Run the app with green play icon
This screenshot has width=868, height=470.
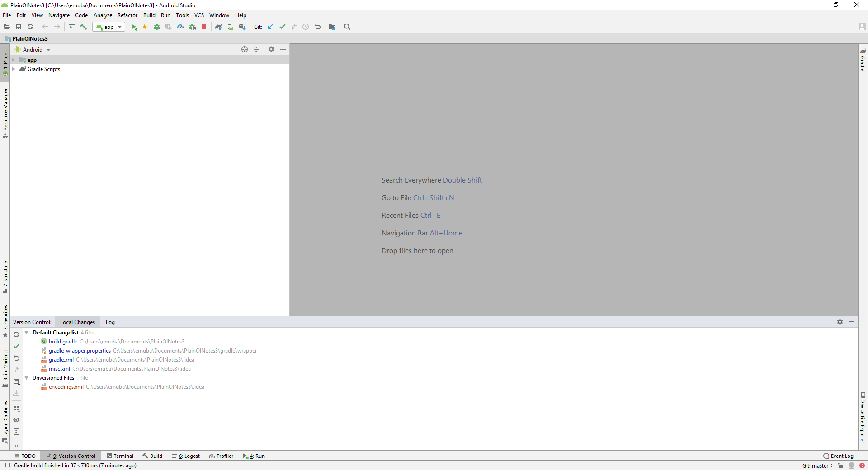[x=134, y=27]
